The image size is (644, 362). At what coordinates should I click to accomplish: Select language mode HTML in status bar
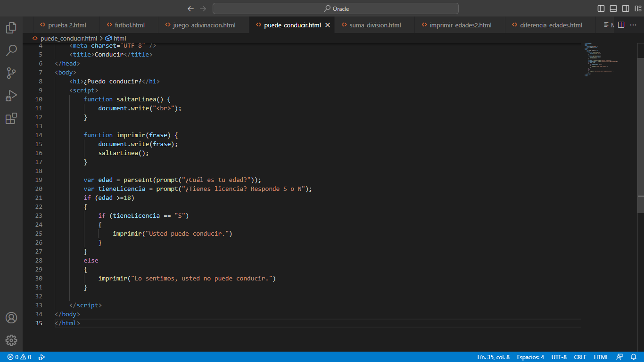click(x=601, y=357)
